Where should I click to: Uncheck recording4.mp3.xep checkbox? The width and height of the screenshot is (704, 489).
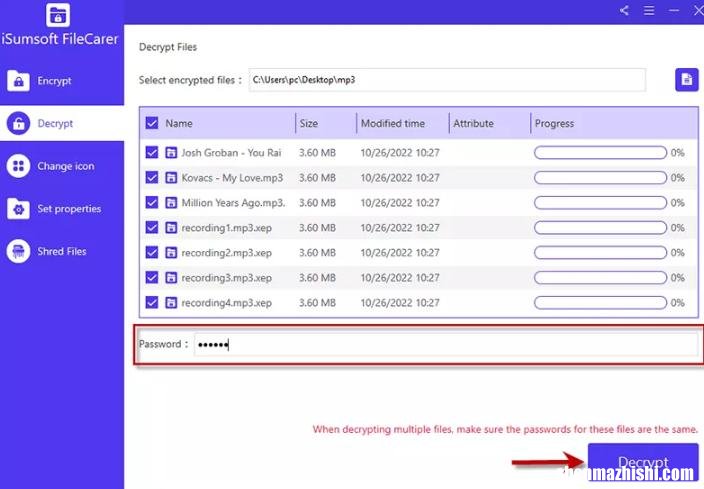pyautogui.click(x=152, y=303)
